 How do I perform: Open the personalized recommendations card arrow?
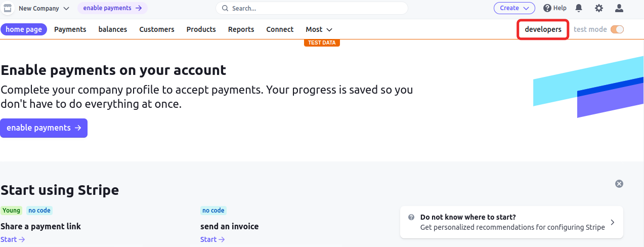[x=612, y=222]
